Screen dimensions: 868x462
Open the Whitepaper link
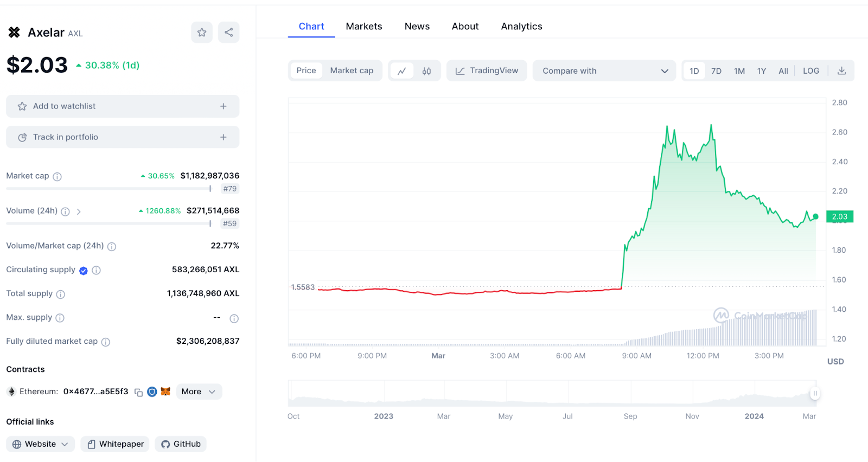[115, 444]
